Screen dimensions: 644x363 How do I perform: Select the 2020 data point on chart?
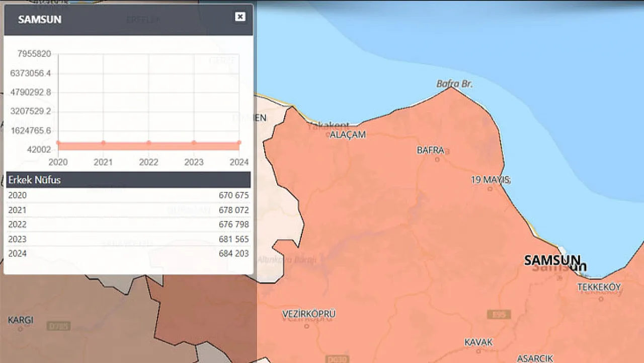[58, 142]
